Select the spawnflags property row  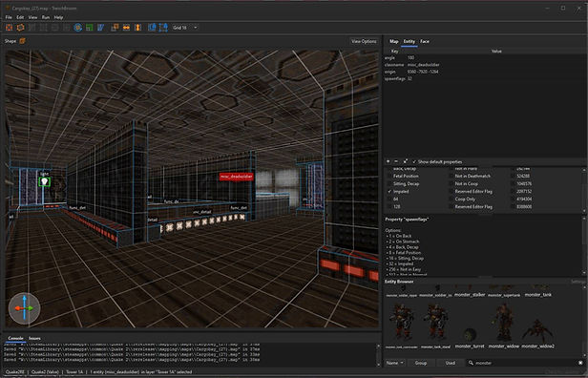coord(485,78)
